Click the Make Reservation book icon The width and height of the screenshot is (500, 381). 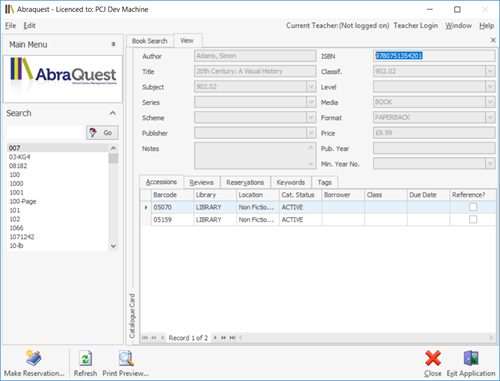34,358
